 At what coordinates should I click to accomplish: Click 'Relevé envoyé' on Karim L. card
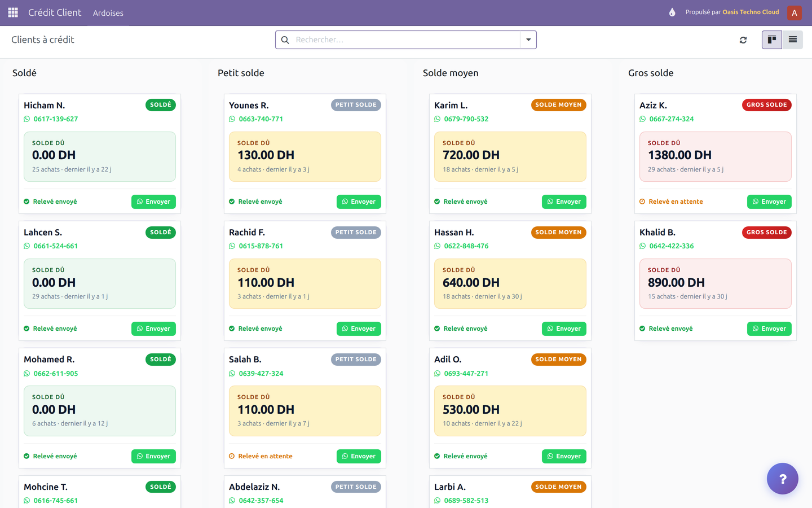coord(461,202)
